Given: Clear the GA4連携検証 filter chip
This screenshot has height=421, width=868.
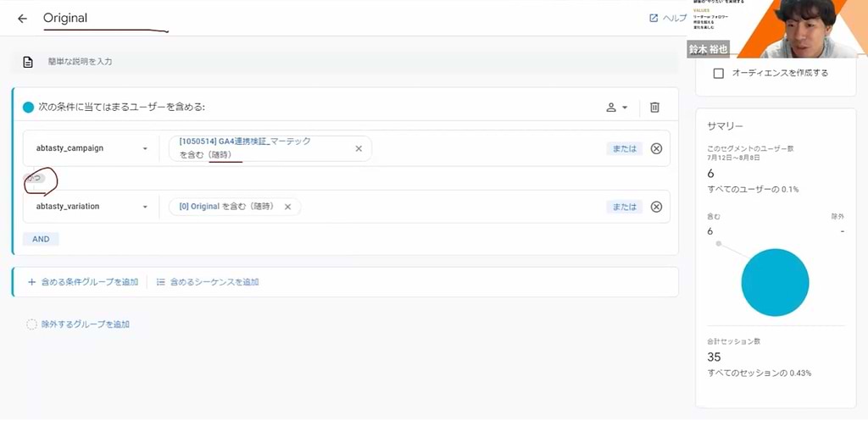Looking at the screenshot, I should pyautogui.click(x=359, y=148).
